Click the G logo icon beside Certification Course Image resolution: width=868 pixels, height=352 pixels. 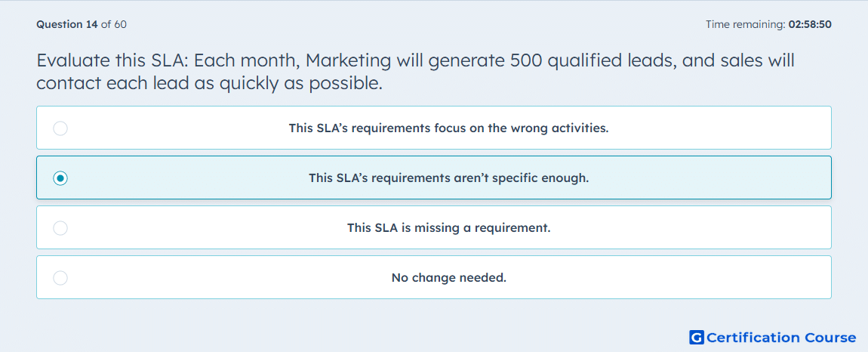tap(697, 337)
